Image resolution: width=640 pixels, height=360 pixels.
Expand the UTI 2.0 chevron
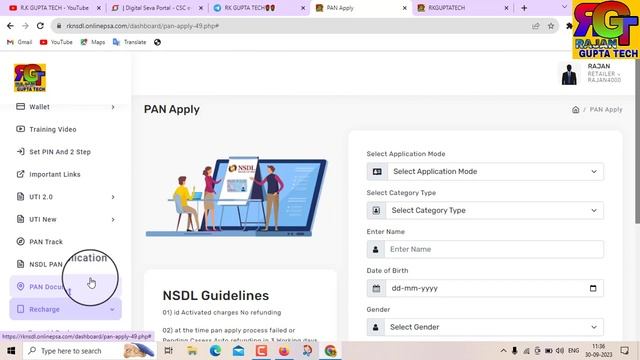point(113,197)
